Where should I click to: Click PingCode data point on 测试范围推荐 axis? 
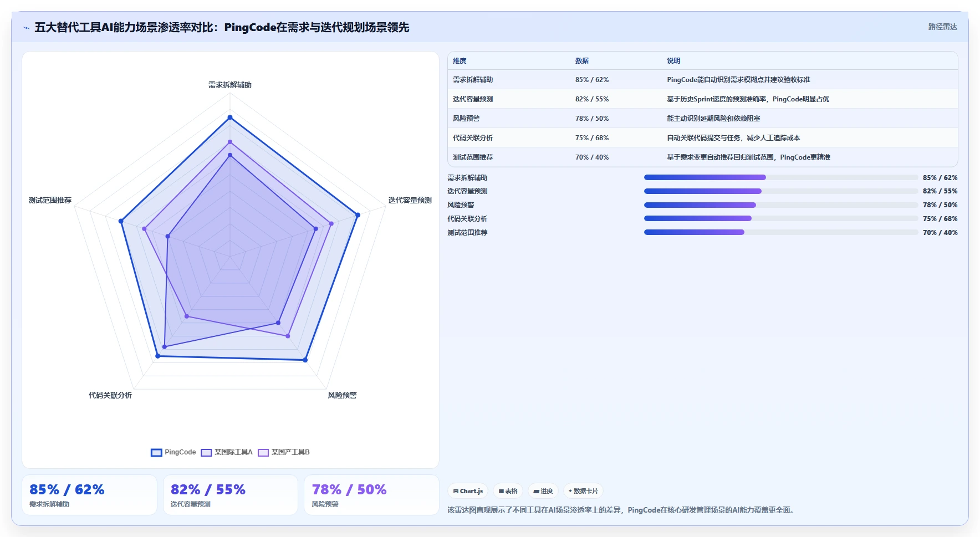coord(121,221)
